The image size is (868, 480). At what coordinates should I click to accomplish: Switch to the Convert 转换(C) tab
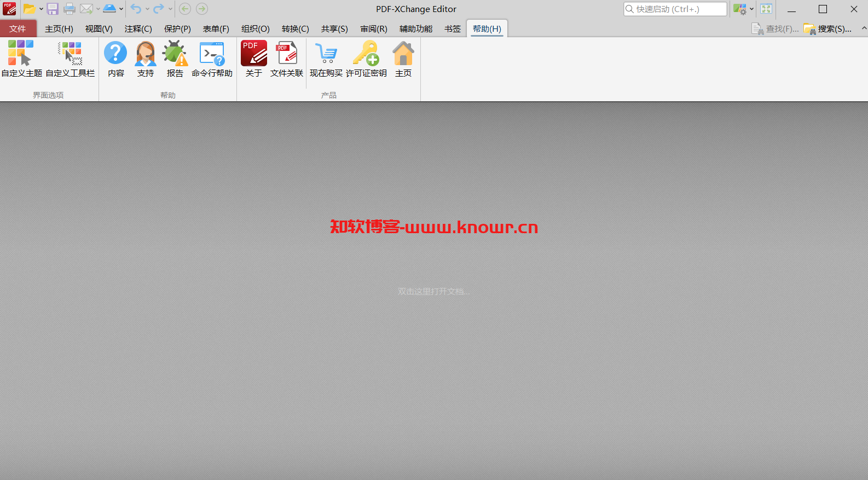296,28
